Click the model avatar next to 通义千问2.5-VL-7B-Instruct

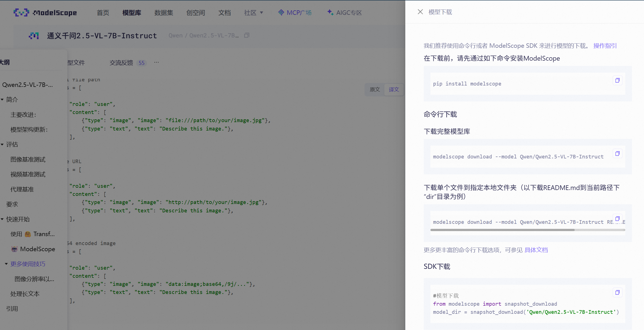point(34,35)
